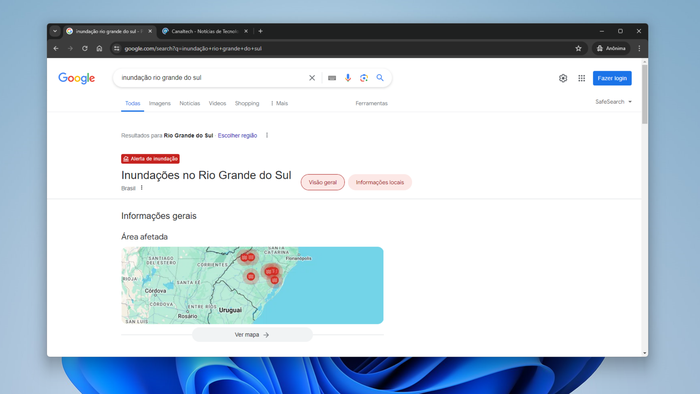This screenshot has height=394, width=700.
Task: Switch to the Shopping tab
Action: (247, 103)
